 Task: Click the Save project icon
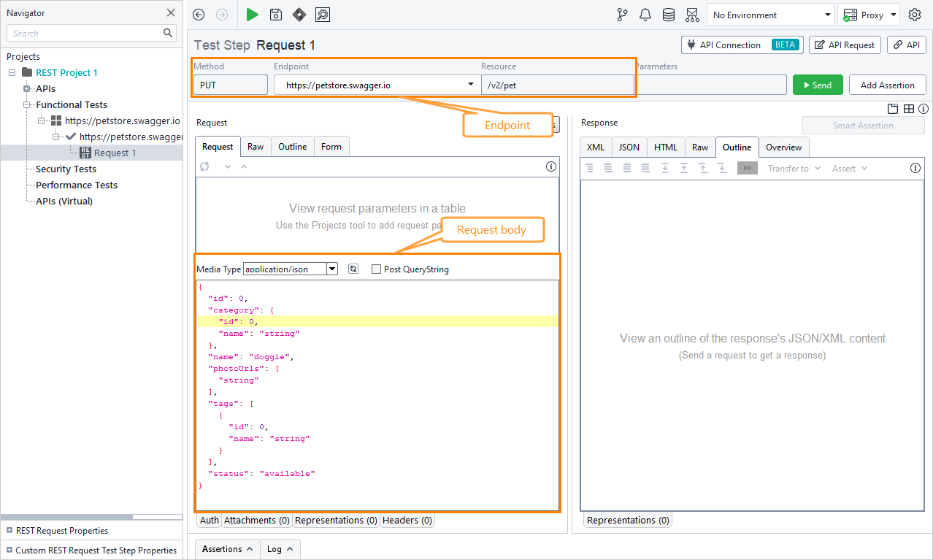(275, 15)
